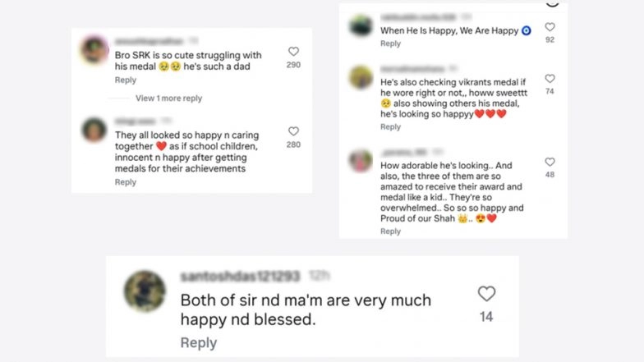Like the "Bro SRK is so cute" comment
Image resolution: width=644 pixels, height=362 pixels.
click(x=293, y=52)
